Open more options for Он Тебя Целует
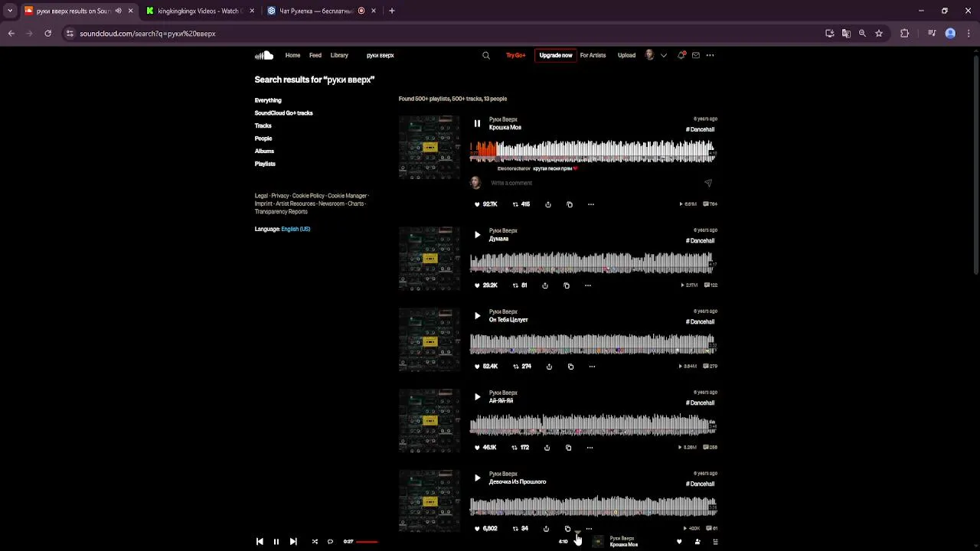This screenshot has height=551, width=980. [x=592, y=367]
